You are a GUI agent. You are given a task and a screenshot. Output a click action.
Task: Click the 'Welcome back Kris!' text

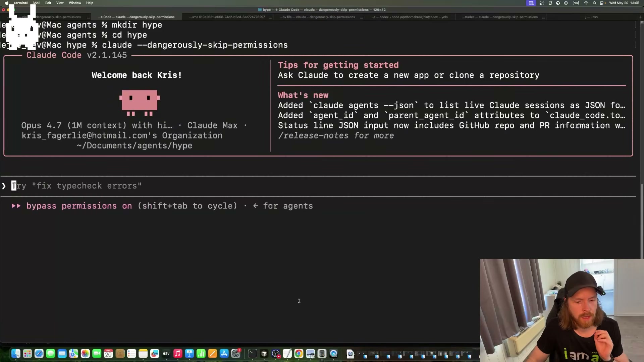click(137, 75)
